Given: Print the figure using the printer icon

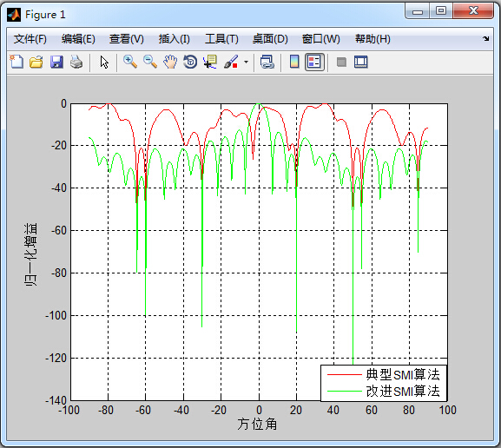Looking at the screenshot, I should point(76,62).
